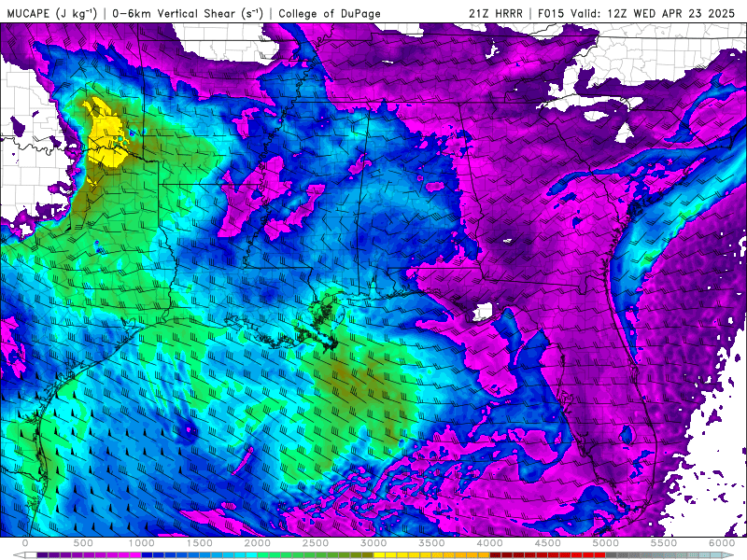This screenshot has height=560, width=747.
Task: Click the MUCAPE (J kg⁻¹) title text
Action: (52, 13)
